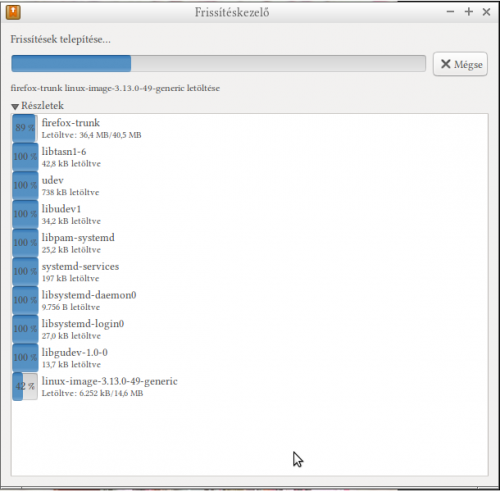Viewport: 500px width, 492px height.
Task: Select the firefox-trunk download row
Action: pyautogui.click(x=250, y=128)
